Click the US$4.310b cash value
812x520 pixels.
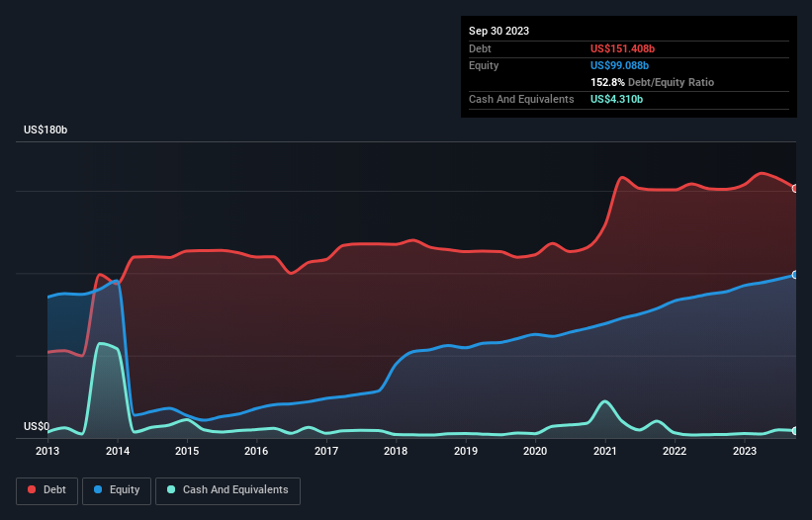click(x=616, y=99)
